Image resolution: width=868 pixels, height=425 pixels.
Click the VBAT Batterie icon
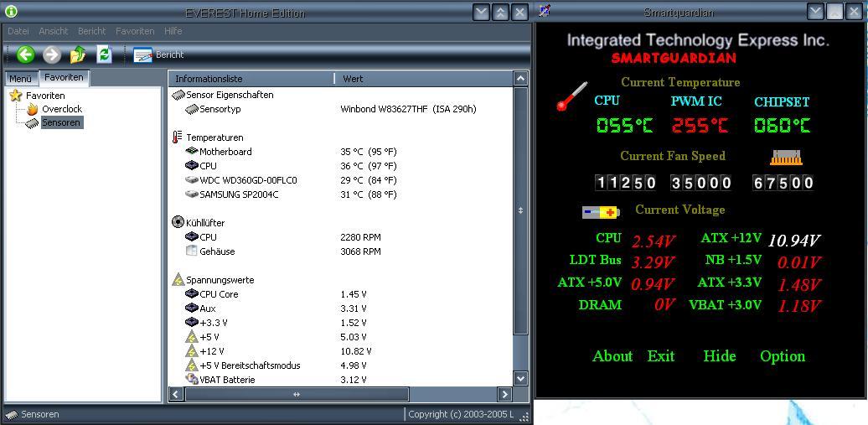[x=192, y=380]
